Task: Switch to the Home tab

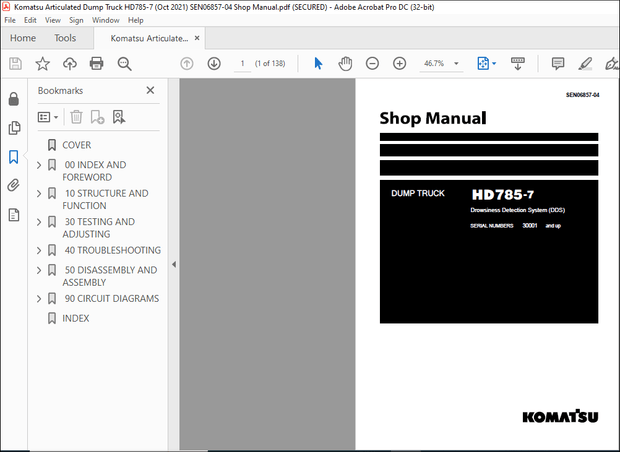Action: (x=23, y=38)
